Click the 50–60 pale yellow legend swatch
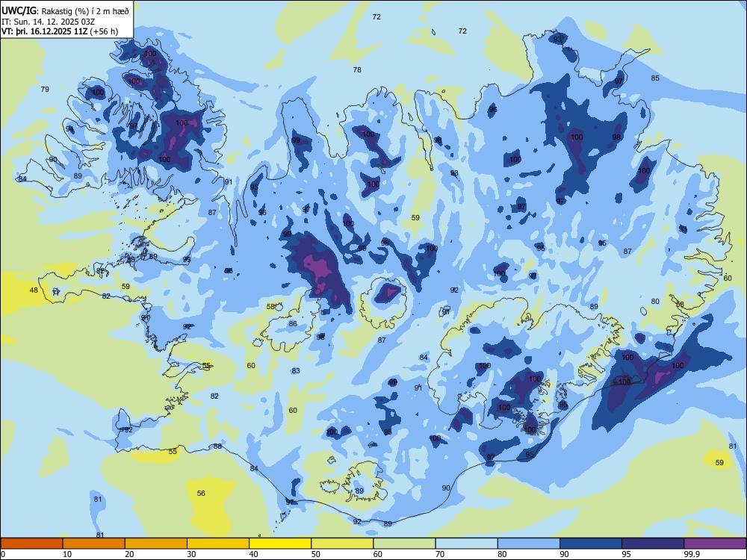This screenshot has height=560, width=747. [x=342, y=544]
